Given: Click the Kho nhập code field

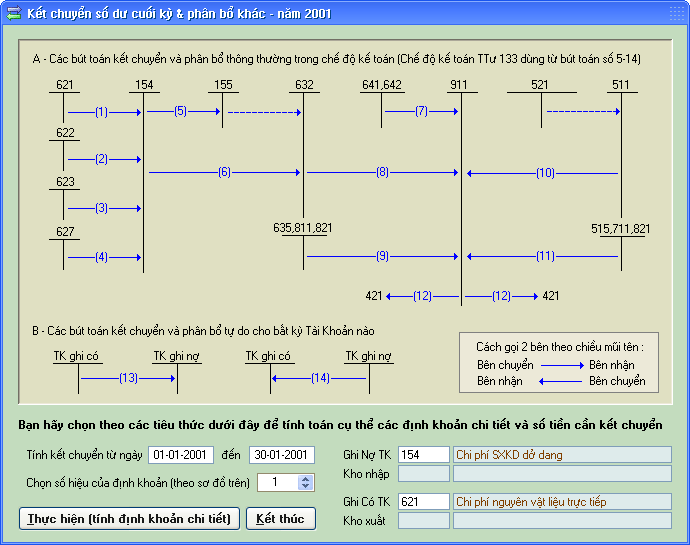Looking at the screenshot, I should (x=423, y=474).
